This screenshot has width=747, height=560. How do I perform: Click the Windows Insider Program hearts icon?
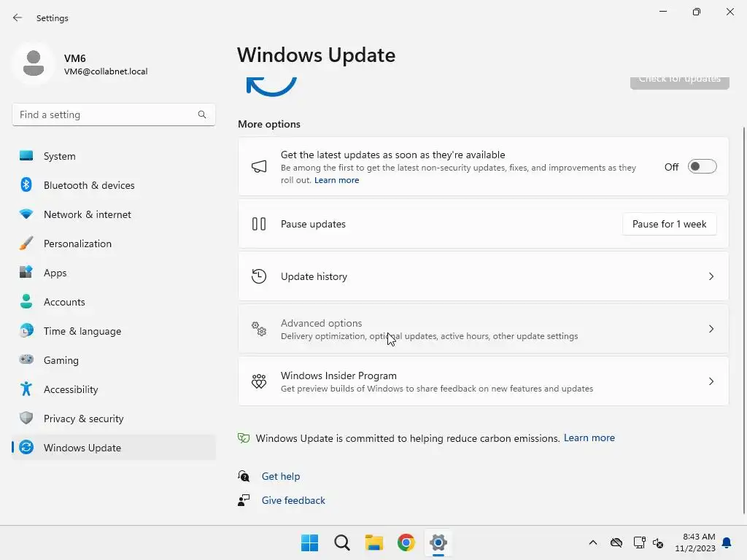tap(259, 381)
